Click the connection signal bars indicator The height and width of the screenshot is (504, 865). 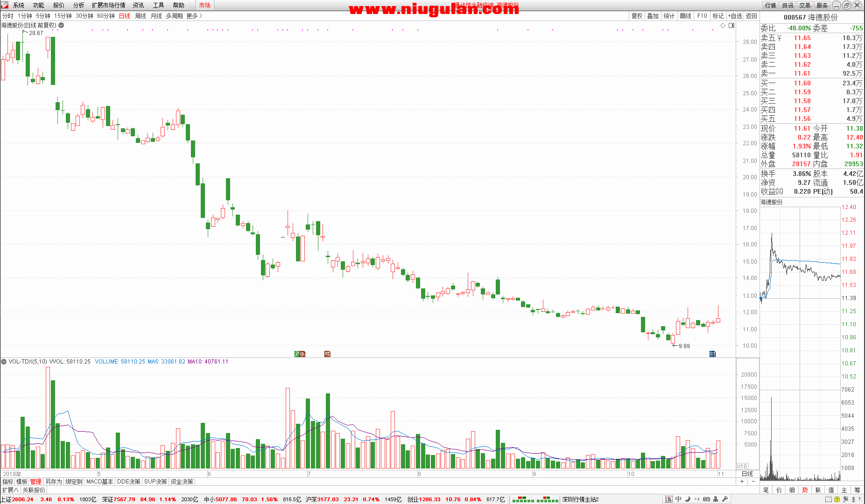click(x=535, y=499)
